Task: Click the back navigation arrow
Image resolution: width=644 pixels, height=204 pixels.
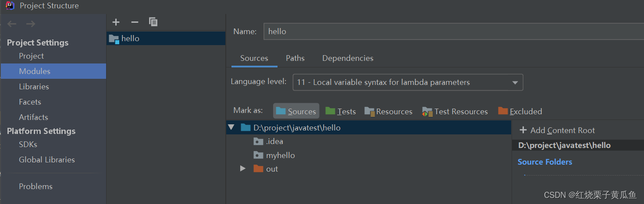Action: pyautogui.click(x=12, y=24)
